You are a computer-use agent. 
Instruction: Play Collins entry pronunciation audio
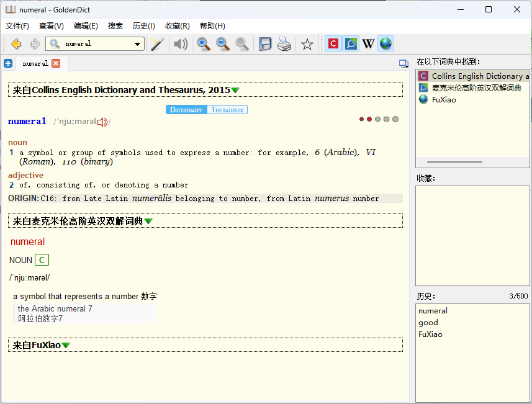102,122
